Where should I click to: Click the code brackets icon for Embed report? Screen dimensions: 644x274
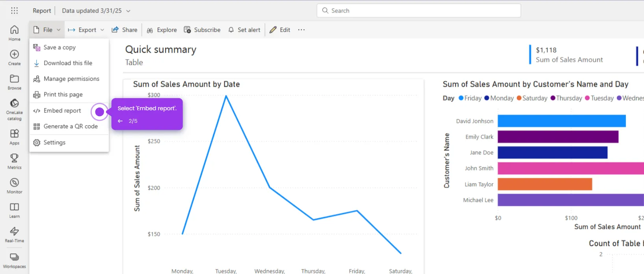[37, 111]
